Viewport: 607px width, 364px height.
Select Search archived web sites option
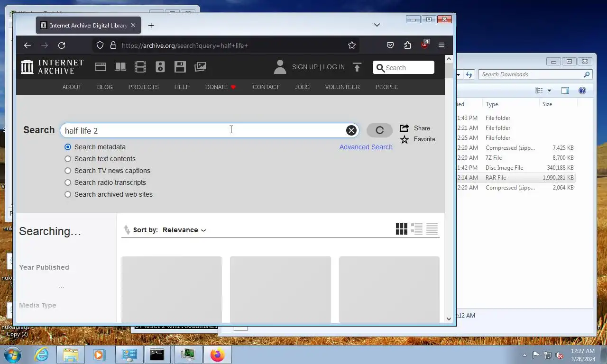(x=68, y=194)
